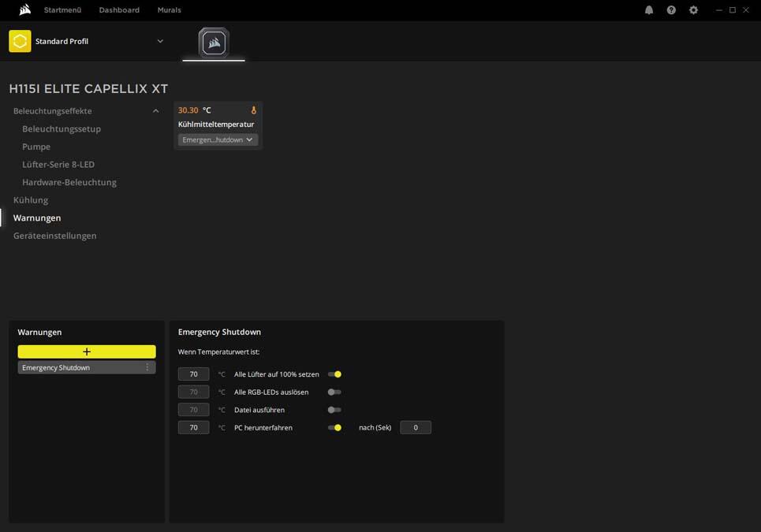
Task: Click the 30.30 °C temperature reading
Action: pyautogui.click(x=195, y=110)
